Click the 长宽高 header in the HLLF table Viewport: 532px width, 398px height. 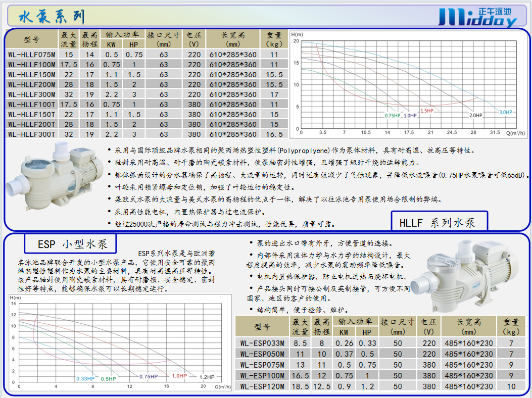(x=233, y=35)
